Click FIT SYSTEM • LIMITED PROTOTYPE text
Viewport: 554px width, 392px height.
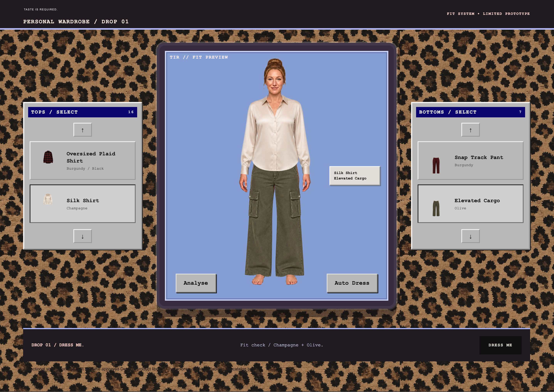pos(488,14)
